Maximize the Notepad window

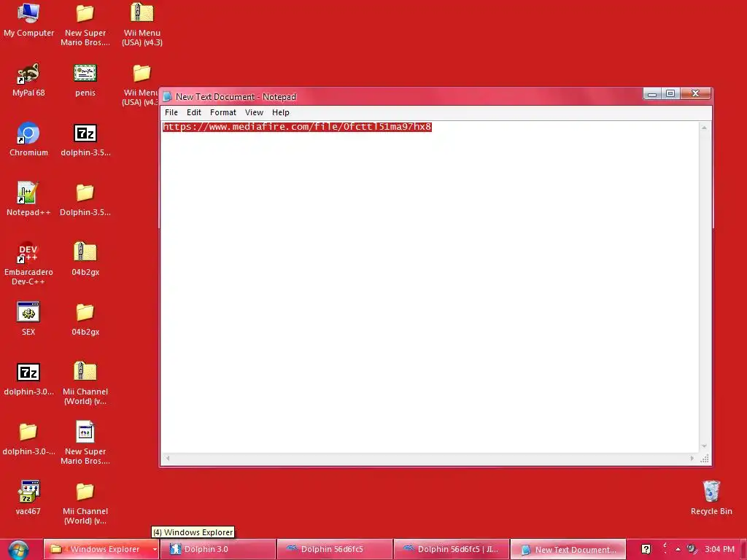tap(670, 94)
